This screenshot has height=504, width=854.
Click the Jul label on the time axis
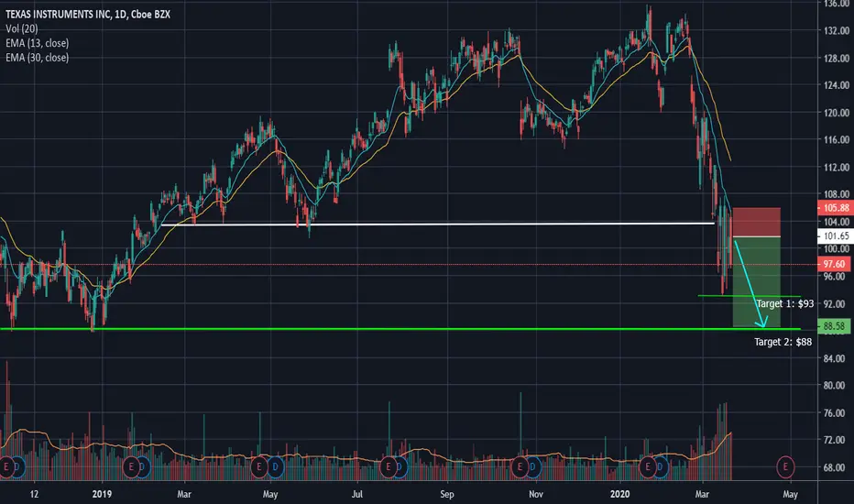(356, 494)
